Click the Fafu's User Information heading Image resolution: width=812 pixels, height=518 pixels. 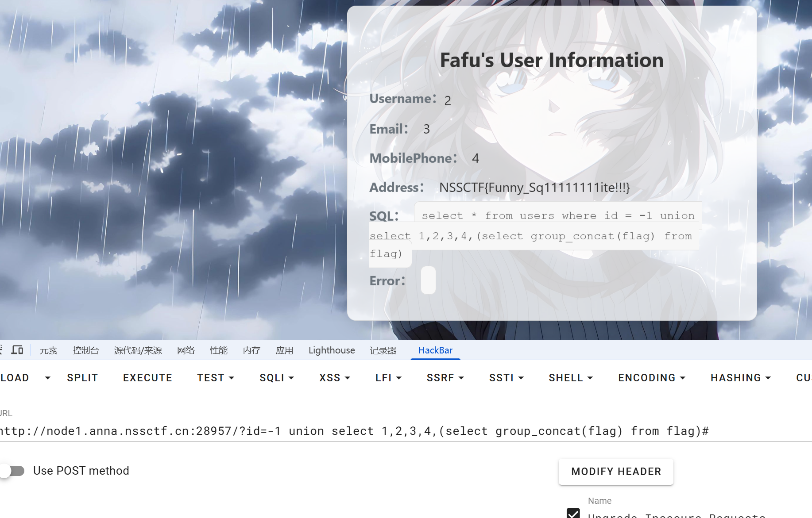coord(552,60)
